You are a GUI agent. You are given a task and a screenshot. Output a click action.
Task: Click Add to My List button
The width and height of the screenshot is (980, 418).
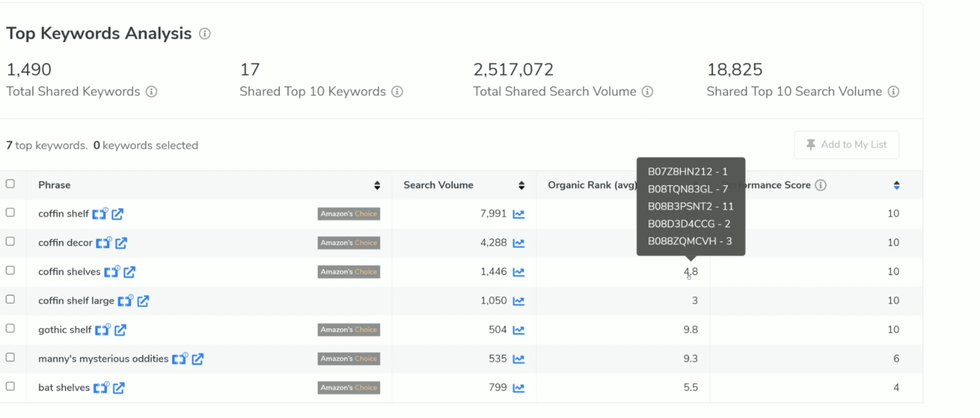[x=846, y=145]
